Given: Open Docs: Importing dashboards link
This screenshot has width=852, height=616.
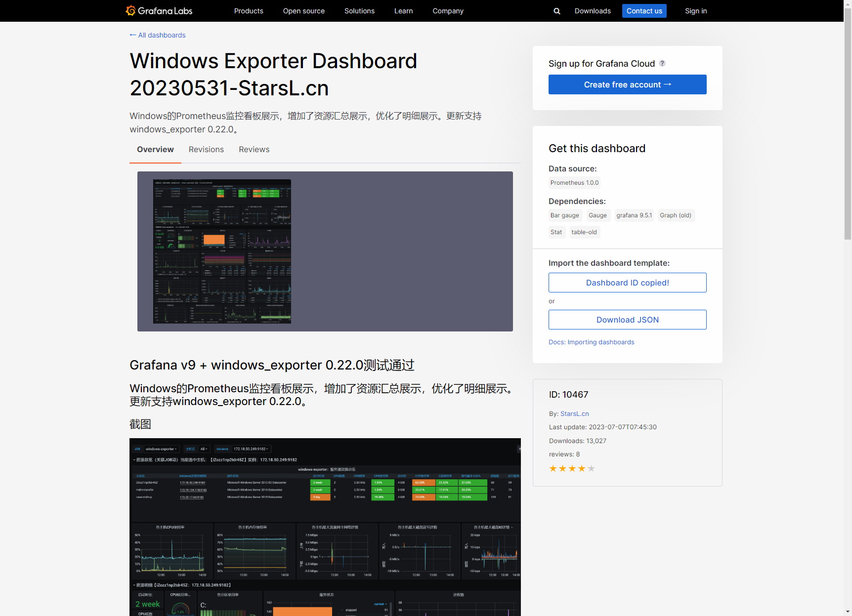Looking at the screenshot, I should [592, 342].
